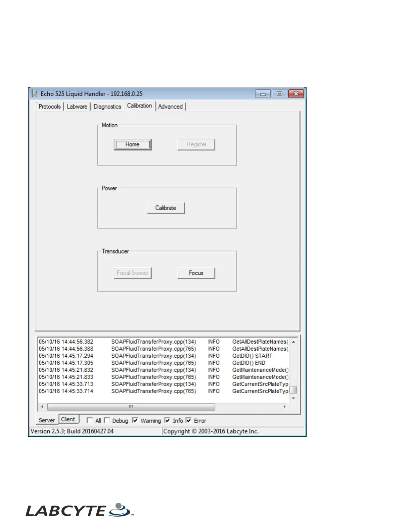
Task: Start power Calibrate
Action: pyautogui.click(x=166, y=208)
